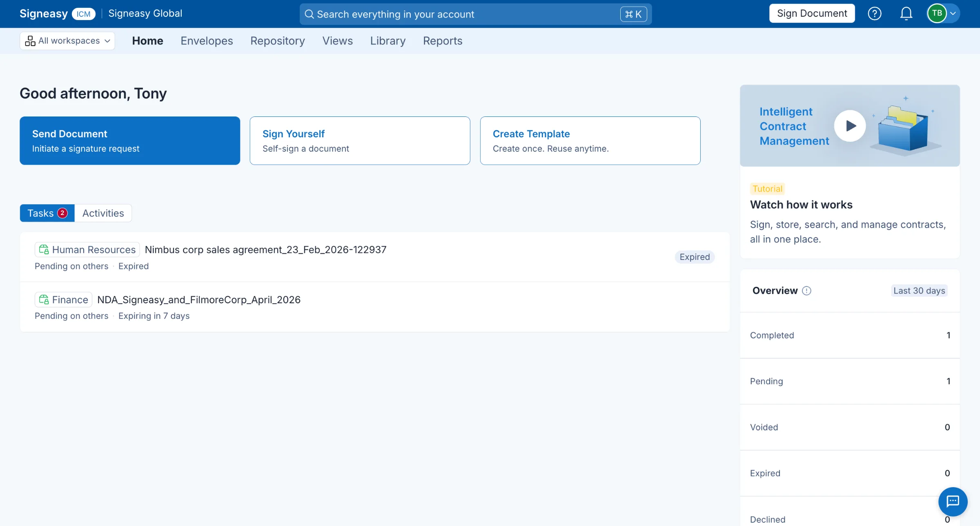
Task: Click the ⌘K shortcut hint
Action: [x=633, y=14]
